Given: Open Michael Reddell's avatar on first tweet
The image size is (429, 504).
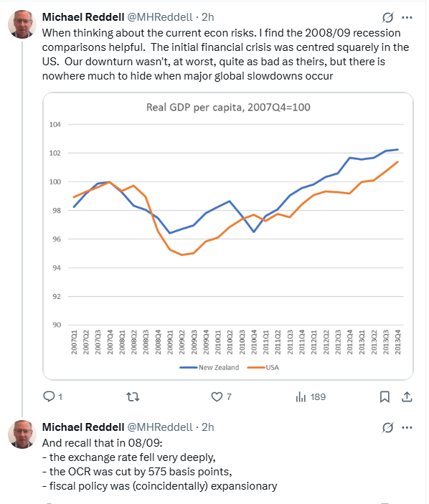Looking at the screenshot, I should [22, 24].
